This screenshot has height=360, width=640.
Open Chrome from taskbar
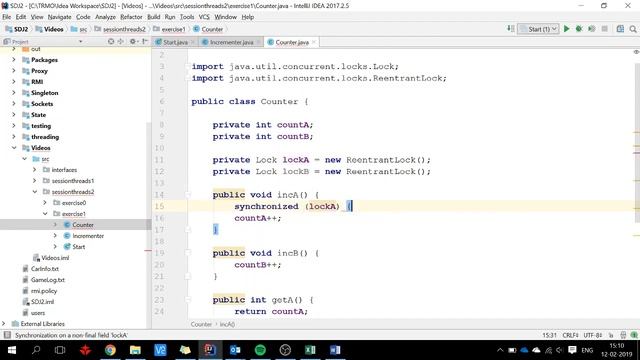click(110, 350)
